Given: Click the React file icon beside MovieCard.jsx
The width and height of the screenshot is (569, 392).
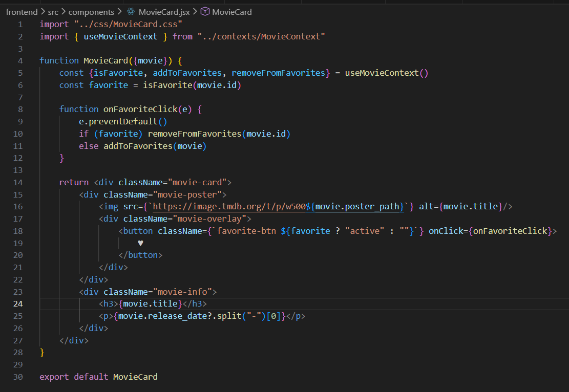Looking at the screenshot, I should point(131,11).
